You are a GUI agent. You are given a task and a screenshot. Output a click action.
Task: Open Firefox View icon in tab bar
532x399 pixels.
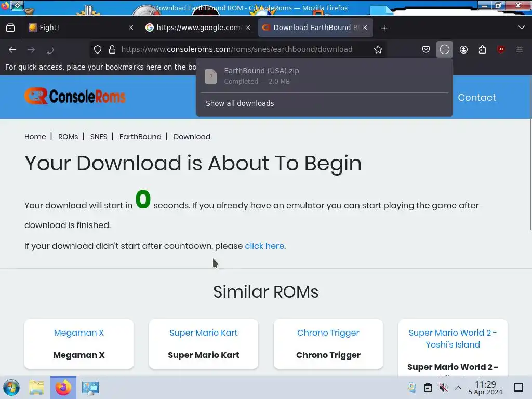(10, 28)
